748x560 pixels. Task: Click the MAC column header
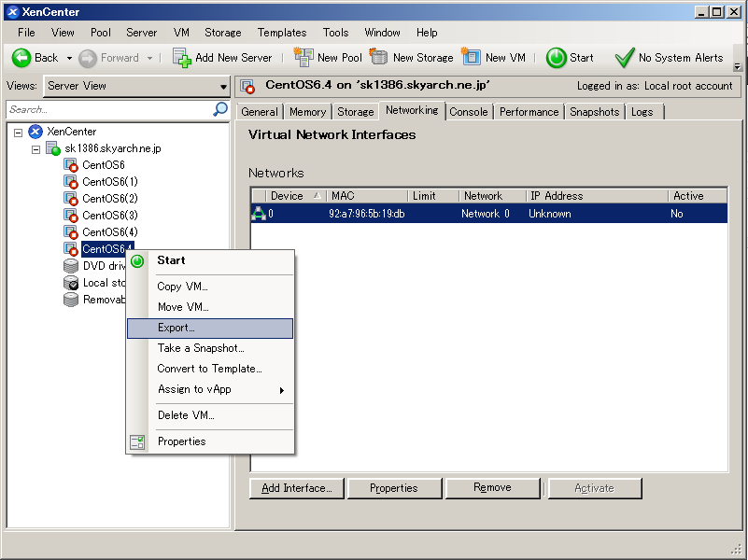367,196
